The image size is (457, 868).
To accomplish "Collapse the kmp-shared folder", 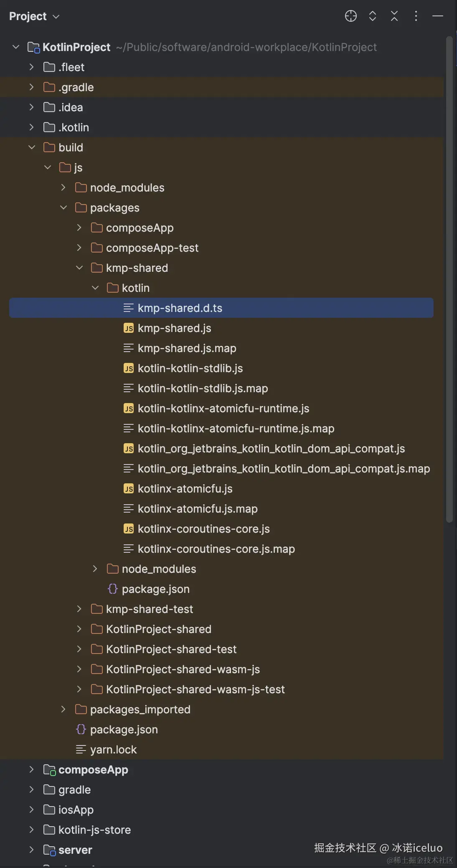I will [x=79, y=268].
